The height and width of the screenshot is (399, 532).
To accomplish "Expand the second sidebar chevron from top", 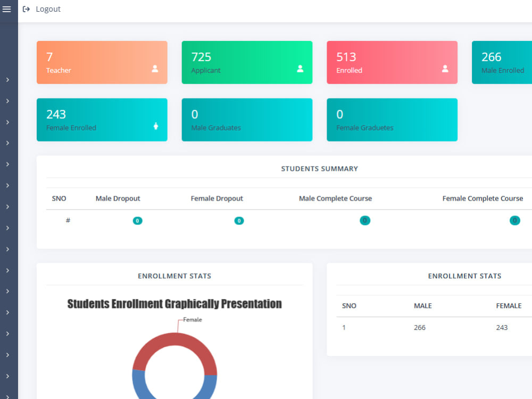I will click(7, 101).
